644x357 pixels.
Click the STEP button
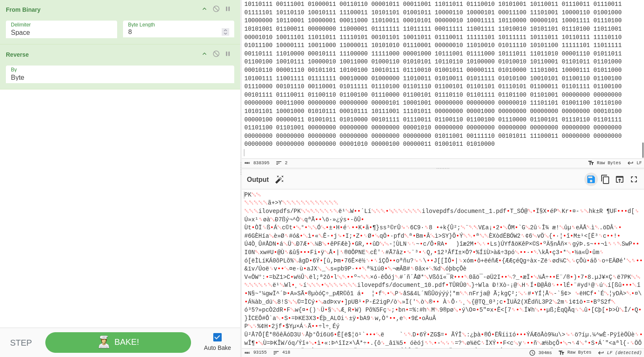21,343
